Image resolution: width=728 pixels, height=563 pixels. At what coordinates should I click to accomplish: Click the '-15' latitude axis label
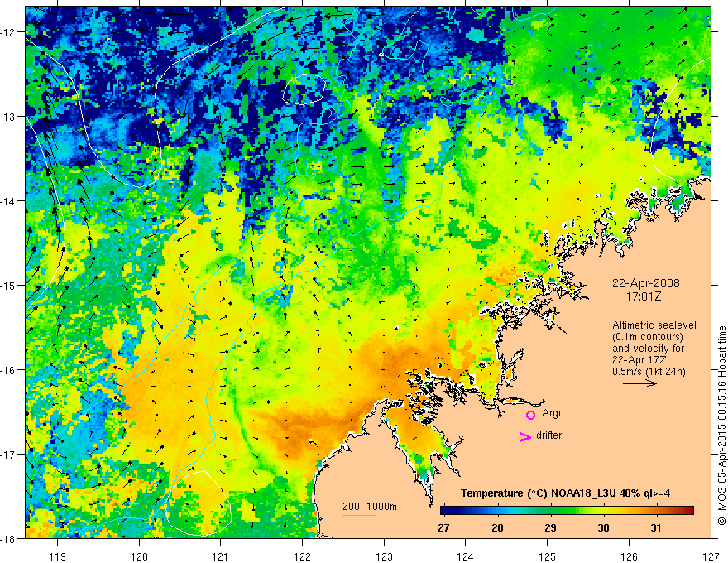(9, 286)
